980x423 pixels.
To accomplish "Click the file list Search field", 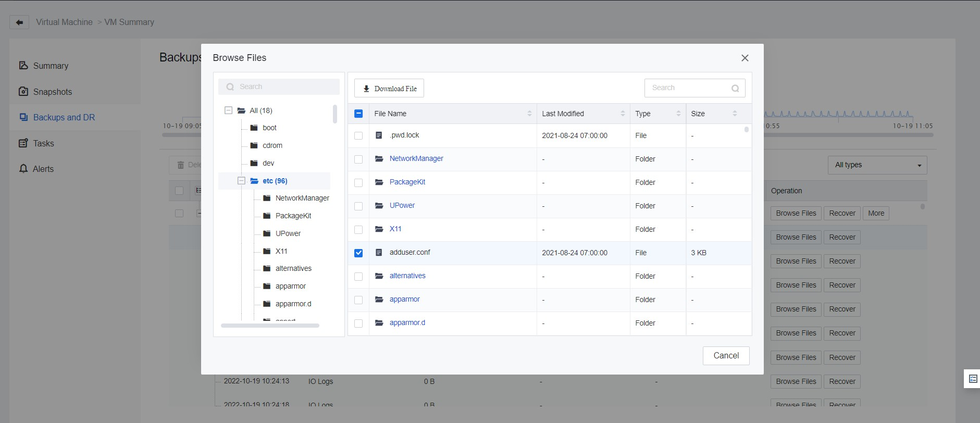I will tap(695, 88).
